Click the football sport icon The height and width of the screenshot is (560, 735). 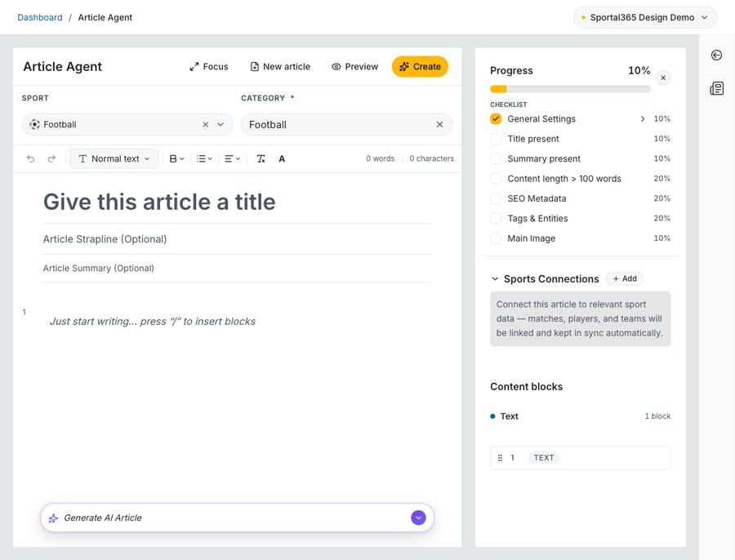click(34, 125)
